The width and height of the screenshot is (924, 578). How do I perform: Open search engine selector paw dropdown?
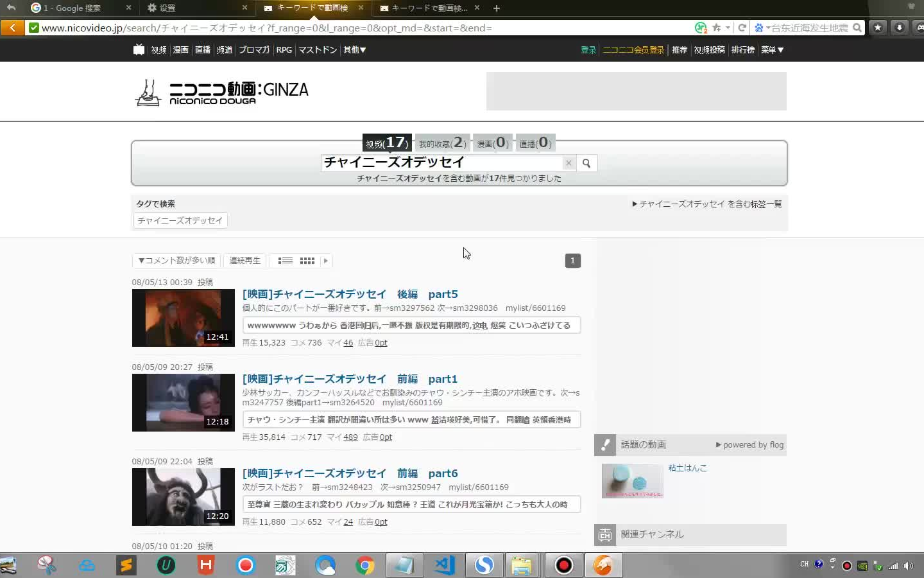pos(762,28)
